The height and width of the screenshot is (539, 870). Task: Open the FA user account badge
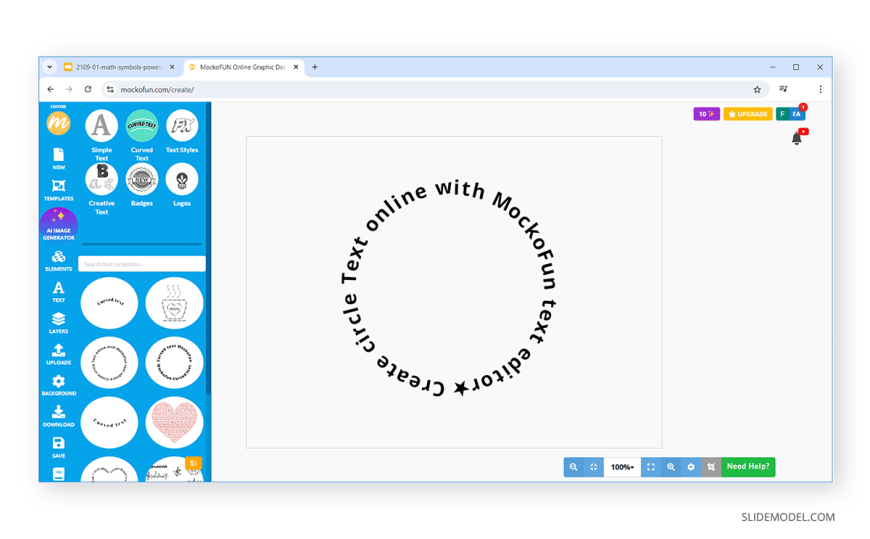pyautogui.click(x=797, y=114)
